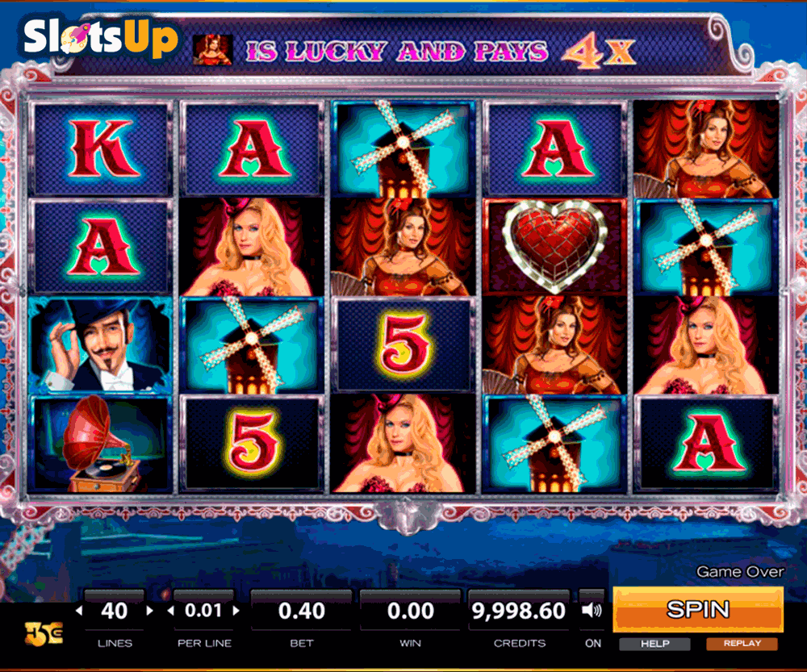This screenshot has width=807, height=672.
Task: Decrease number of lines with left arrow
Action: [79, 611]
